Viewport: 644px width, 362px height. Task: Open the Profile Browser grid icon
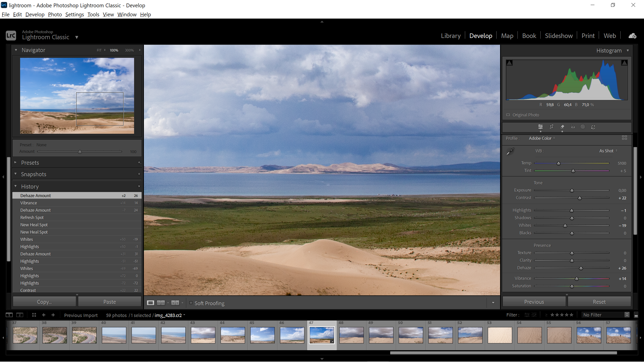pos(624,138)
